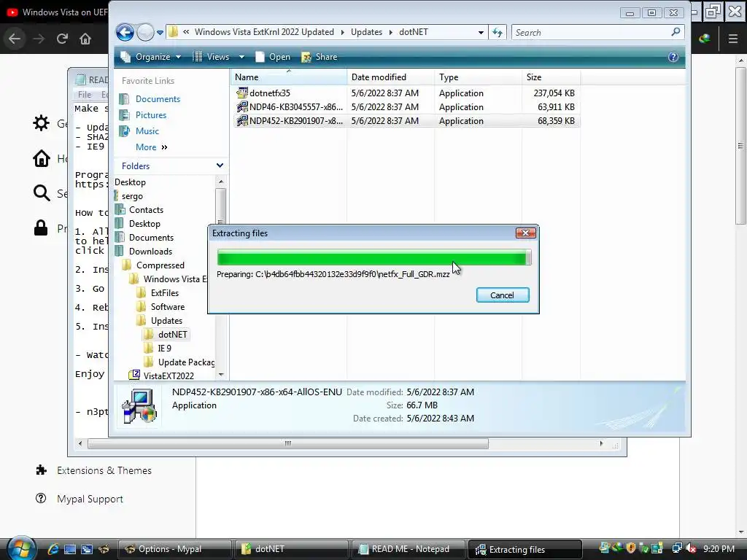Select the dotnetfx35 file icon
The height and width of the screenshot is (560, 747).
point(242,93)
